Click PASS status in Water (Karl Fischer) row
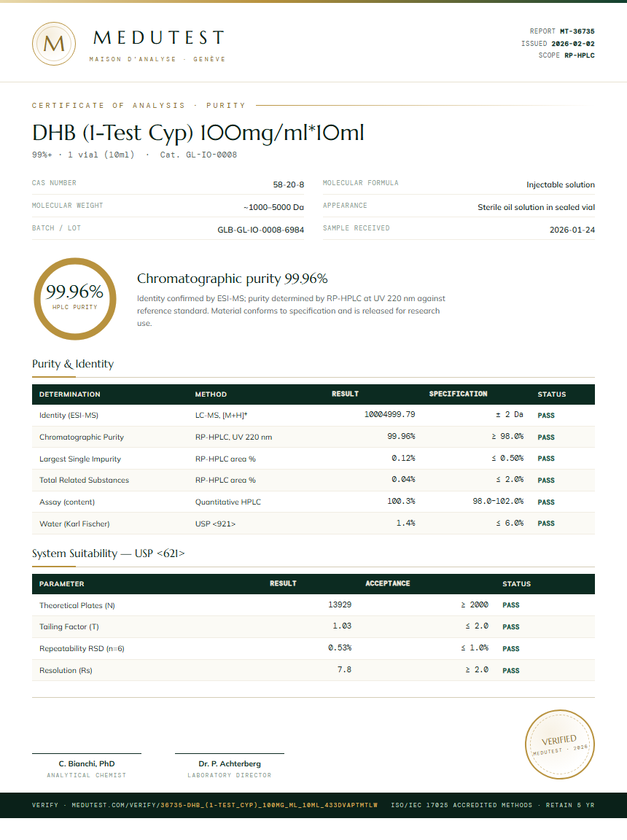Viewport: 627px width, 840px height. (546, 524)
